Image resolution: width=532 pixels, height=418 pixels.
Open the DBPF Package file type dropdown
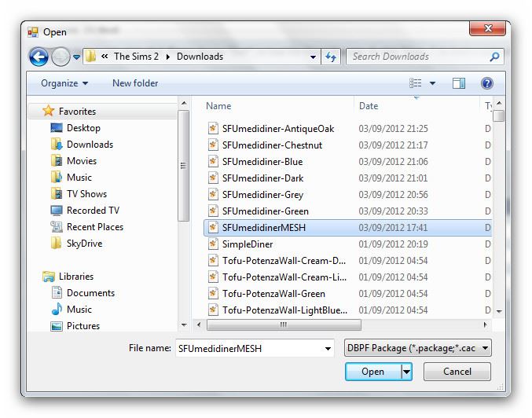click(417, 348)
